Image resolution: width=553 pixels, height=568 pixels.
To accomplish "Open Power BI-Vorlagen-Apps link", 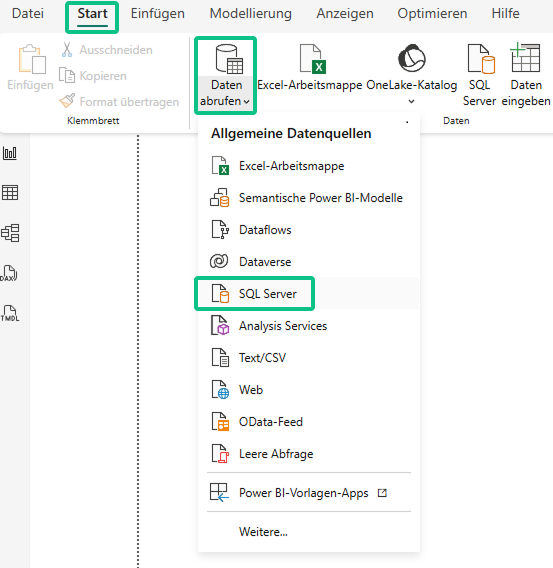I will 309,493.
